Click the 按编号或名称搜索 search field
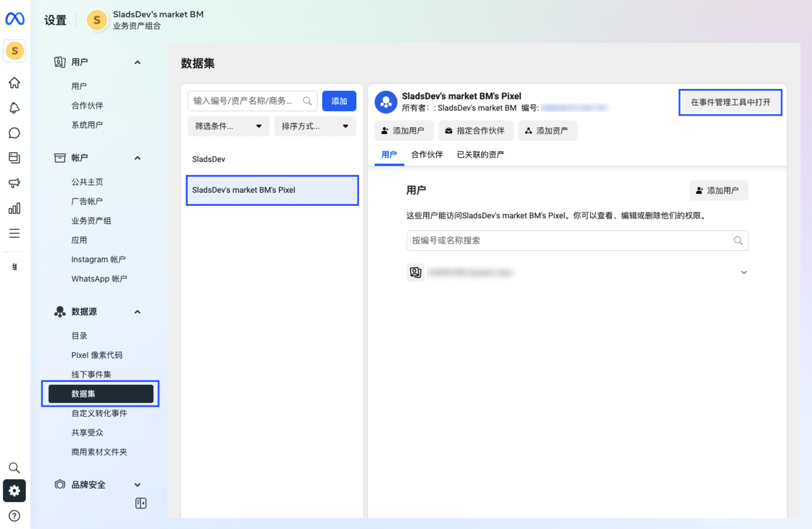 (x=570, y=241)
